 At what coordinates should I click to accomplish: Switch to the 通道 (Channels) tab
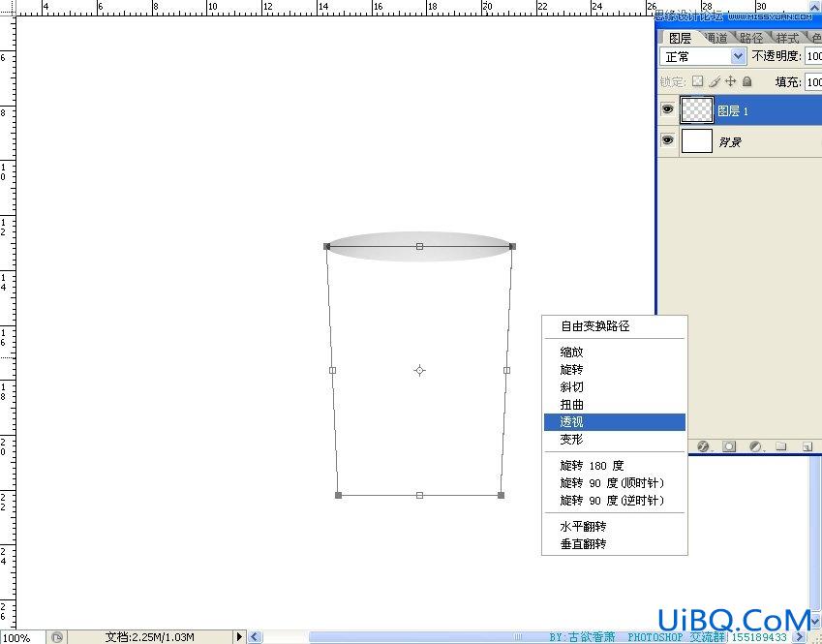[x=716, y=38]
